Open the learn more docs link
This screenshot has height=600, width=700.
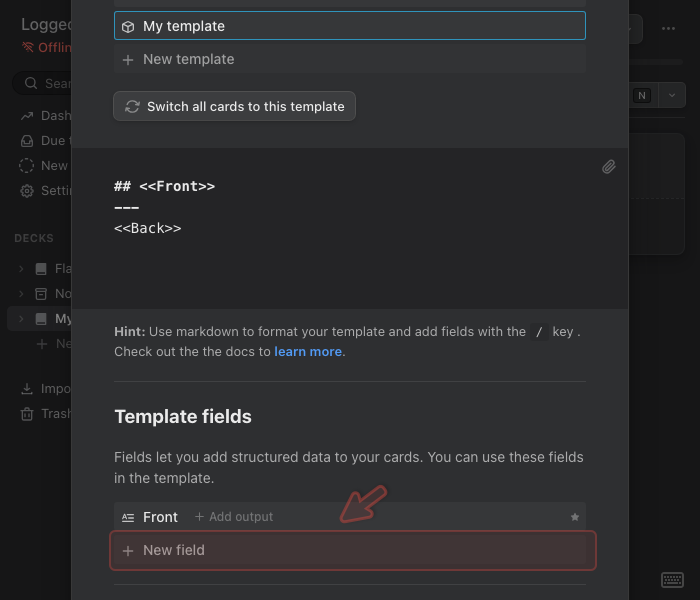[308, 352]
